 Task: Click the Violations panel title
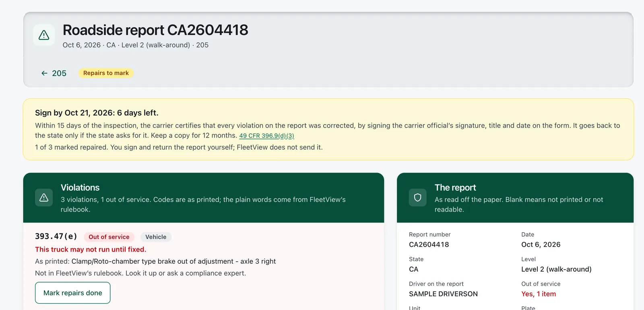coord(80,187)
